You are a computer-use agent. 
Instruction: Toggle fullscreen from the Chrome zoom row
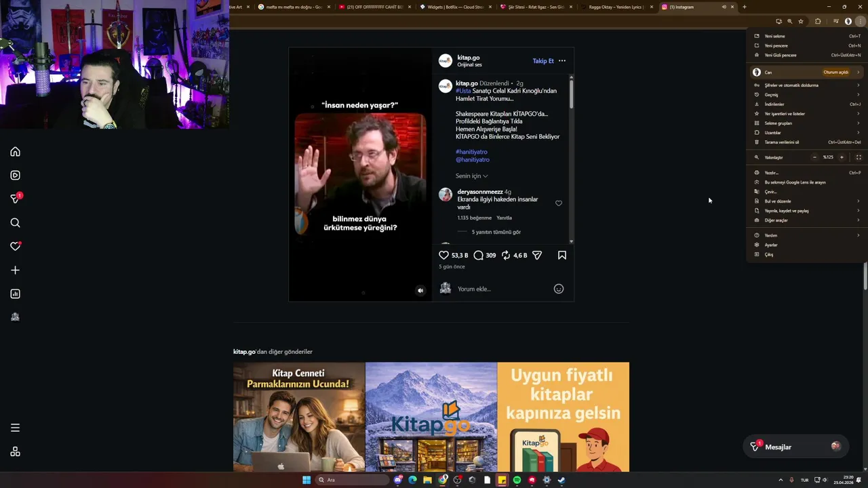point(859,157)
